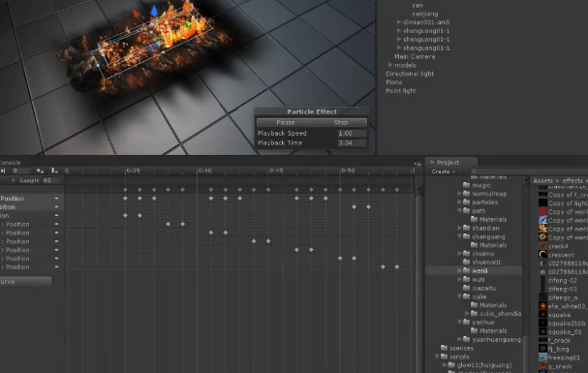Select the magic folder icon
Viewport: 588px width, 373px height.
click(467, 185)
